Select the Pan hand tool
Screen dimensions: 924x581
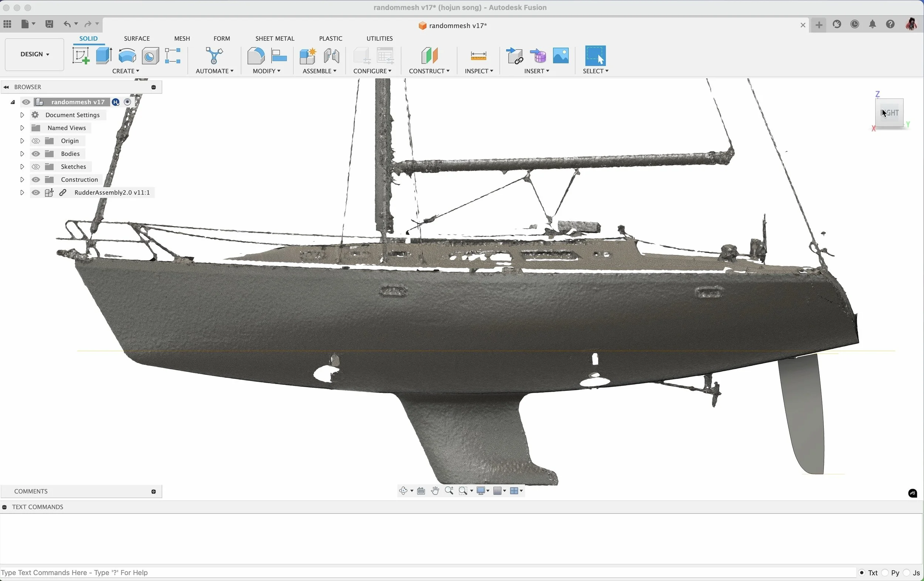(x=435, y=491)
